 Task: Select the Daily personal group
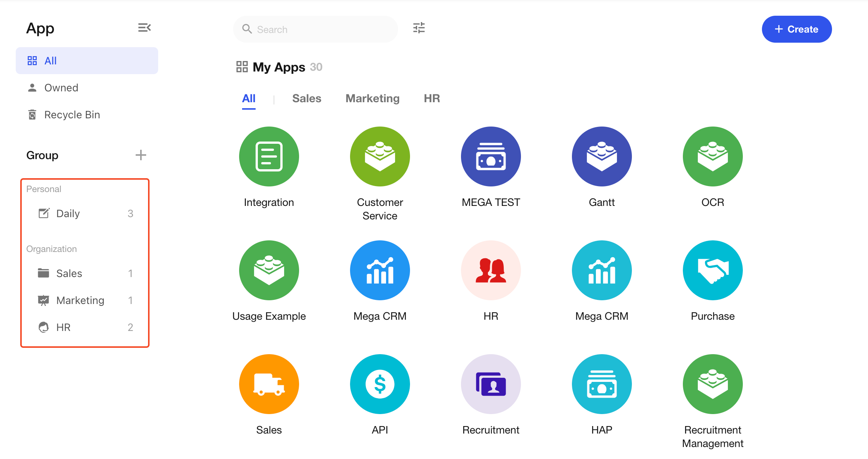click(68, 214)
